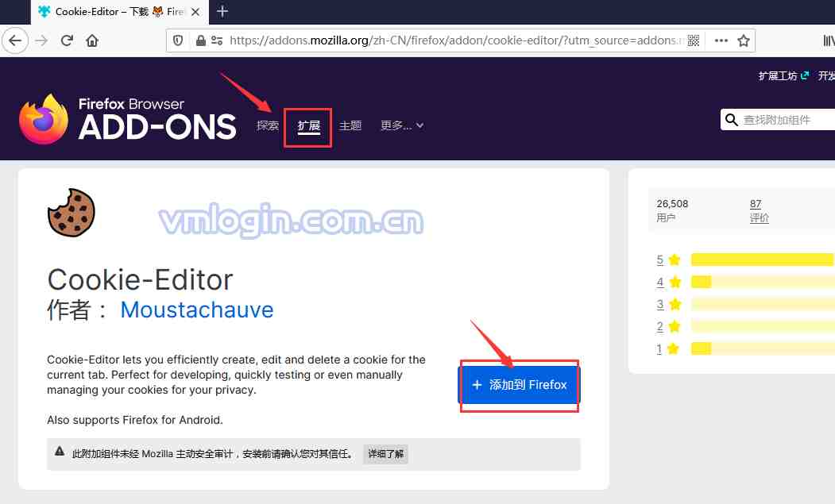Click the 'Also supports Firefox for Android.' text

(135, 420)
